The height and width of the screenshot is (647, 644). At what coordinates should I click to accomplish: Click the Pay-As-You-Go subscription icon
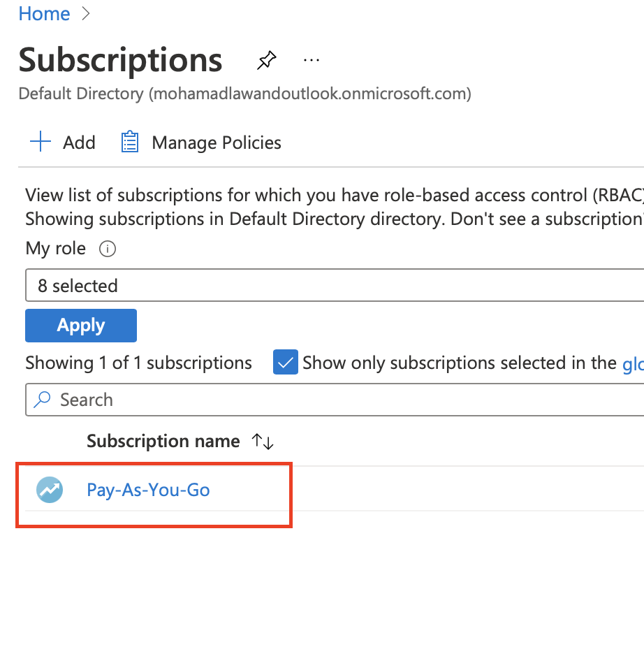(x=50, y=490)
